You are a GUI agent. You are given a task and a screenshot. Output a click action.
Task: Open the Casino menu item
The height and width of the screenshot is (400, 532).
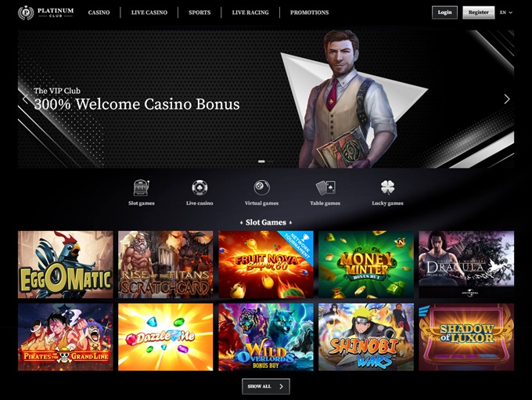click(99, 13)
